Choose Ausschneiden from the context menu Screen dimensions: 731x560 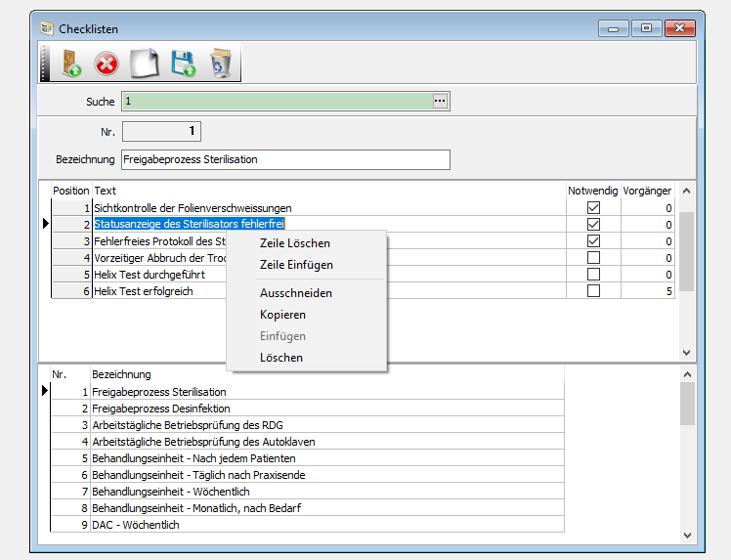tap(295, 293)
